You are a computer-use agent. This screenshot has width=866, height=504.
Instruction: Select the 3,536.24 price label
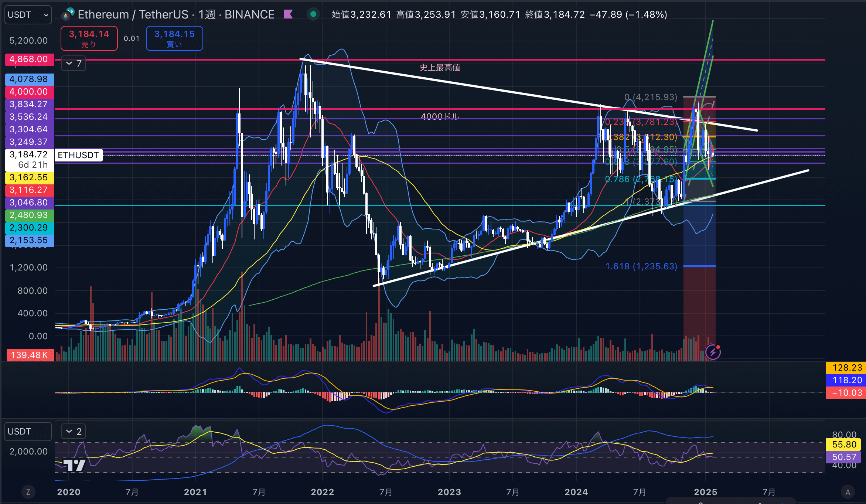pyautogui.click(x=29, y=117)
